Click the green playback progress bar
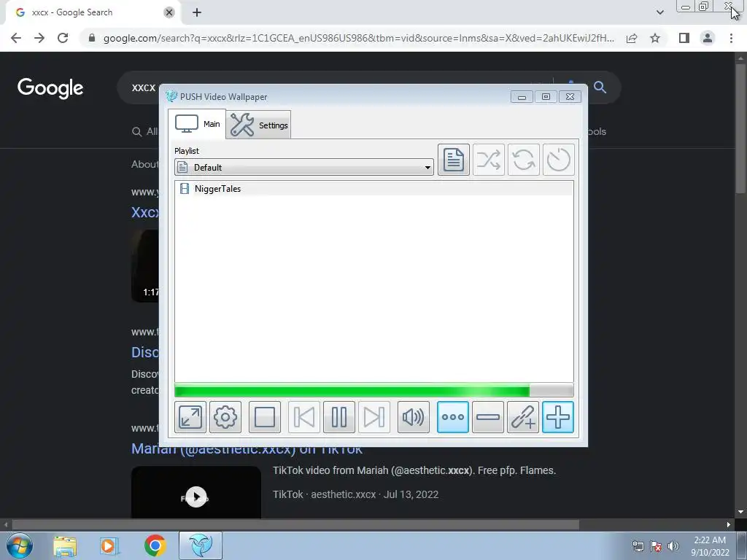 (x=374, y=391)
